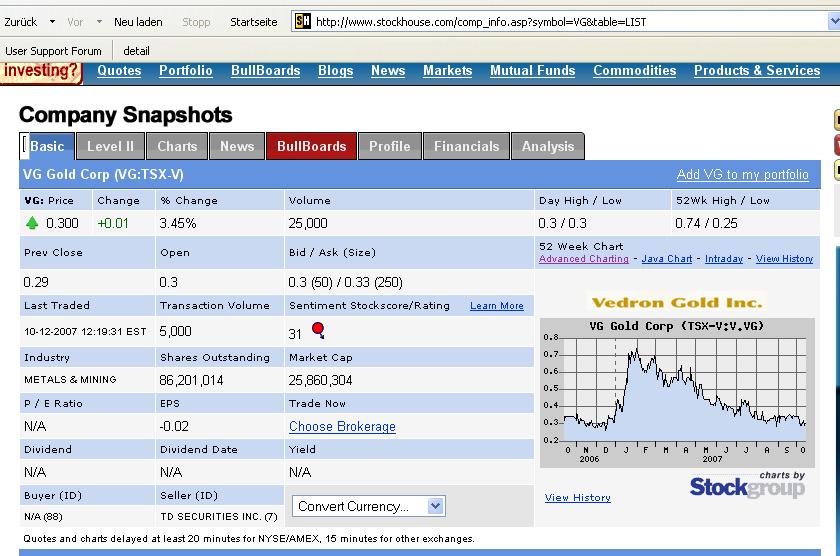Click the Neu laden reload button
The width and height of the screenshot is (840, 556).
[138, 22]
